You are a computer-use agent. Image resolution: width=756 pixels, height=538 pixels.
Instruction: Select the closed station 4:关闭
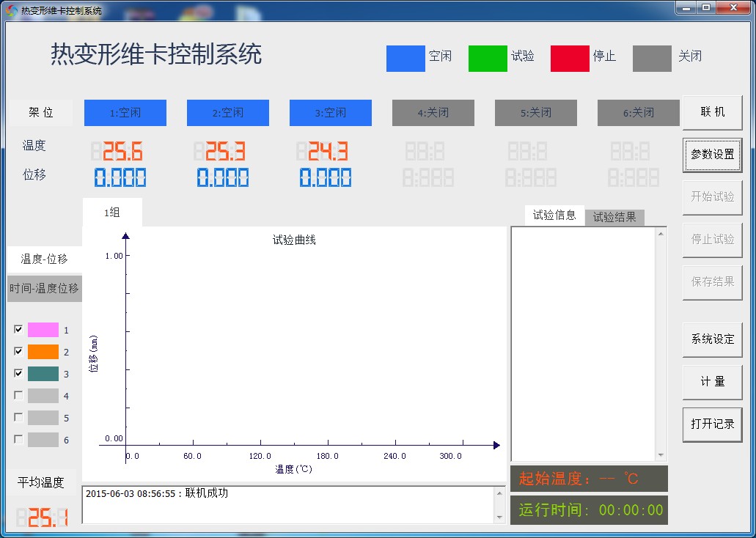[433, 112]
